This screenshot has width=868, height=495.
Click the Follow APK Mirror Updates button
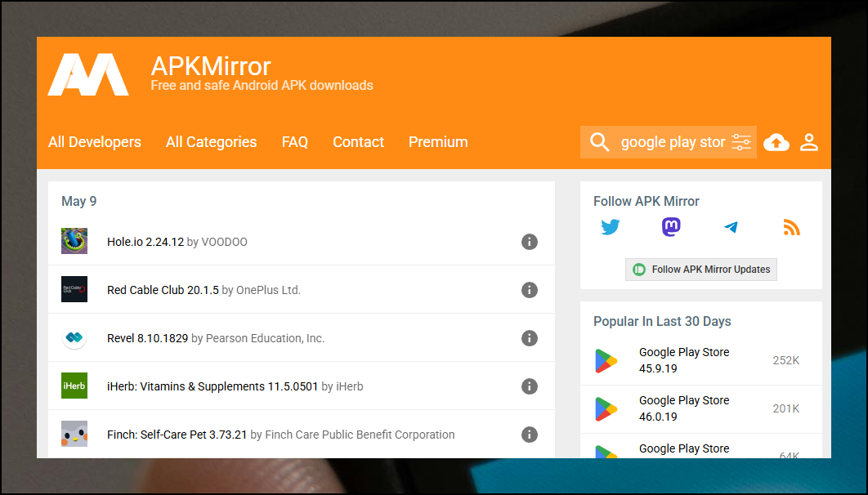[x=700, y=270]
